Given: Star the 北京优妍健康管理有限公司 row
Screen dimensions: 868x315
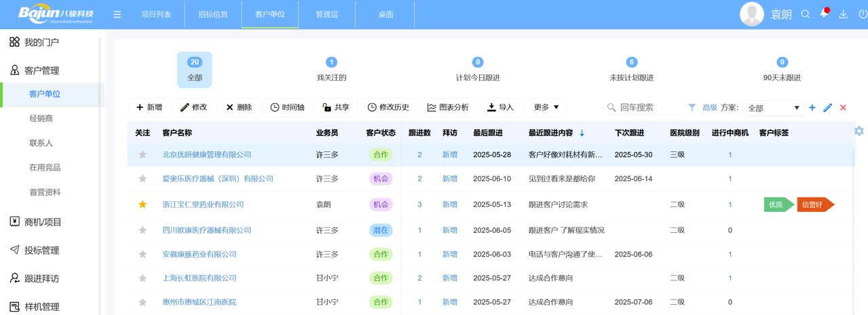Looking at the screenshot, I should click(x=143, y=155).
